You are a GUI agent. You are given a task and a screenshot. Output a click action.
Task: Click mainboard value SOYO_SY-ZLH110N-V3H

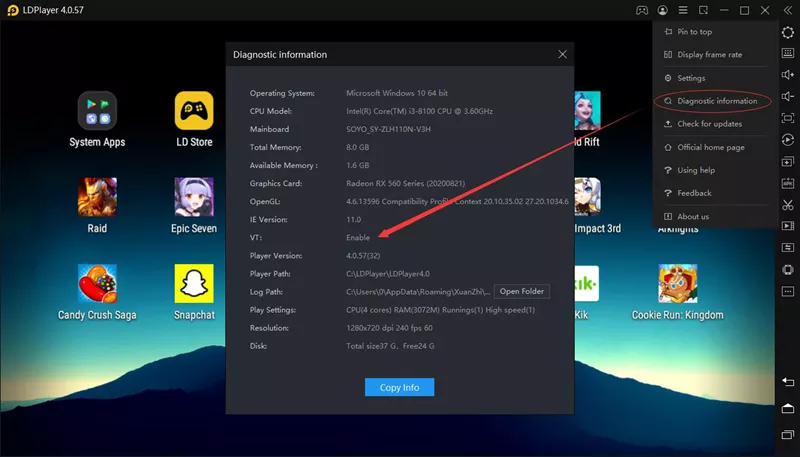[388, 129]
